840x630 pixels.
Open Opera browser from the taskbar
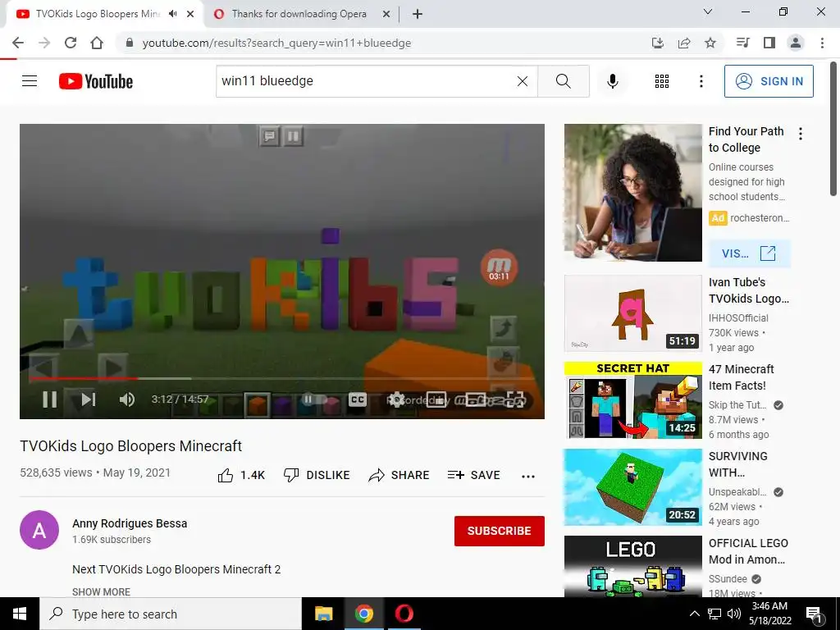(404, 614)
